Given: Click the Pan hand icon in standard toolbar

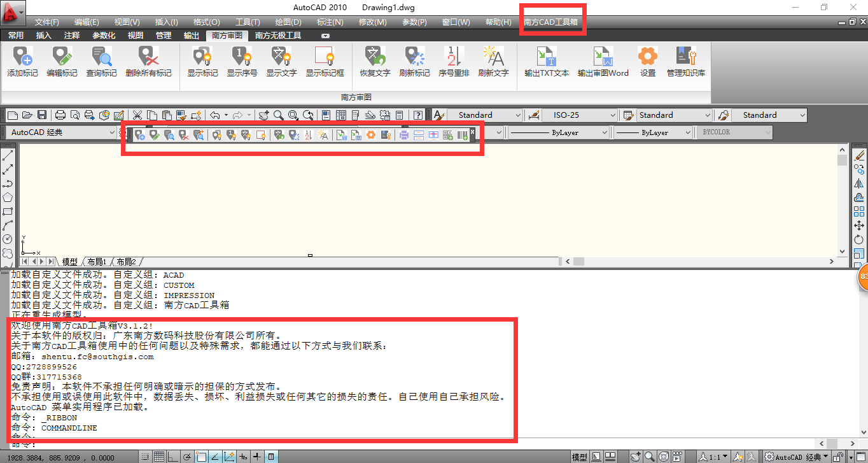Looking at the screenshot, I should (x=263, y=115).
